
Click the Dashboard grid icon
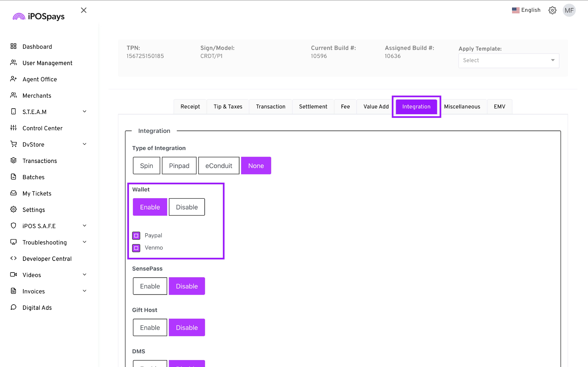(13, 46)
